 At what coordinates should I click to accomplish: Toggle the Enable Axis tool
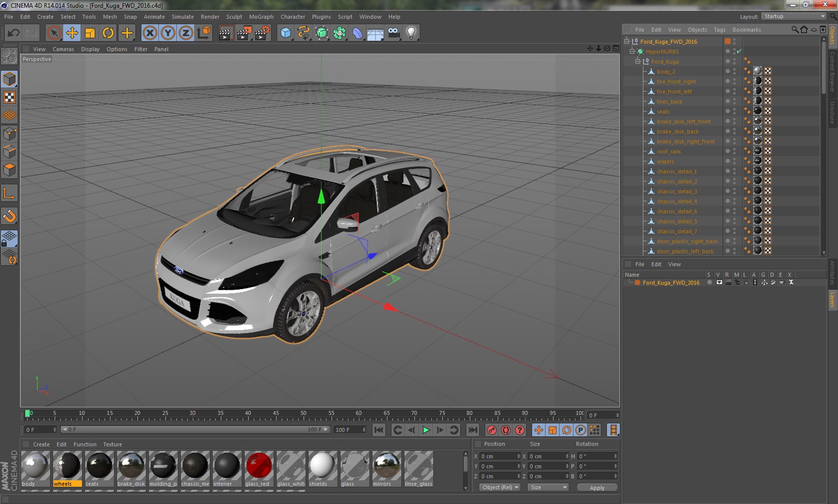coord(9,193)
